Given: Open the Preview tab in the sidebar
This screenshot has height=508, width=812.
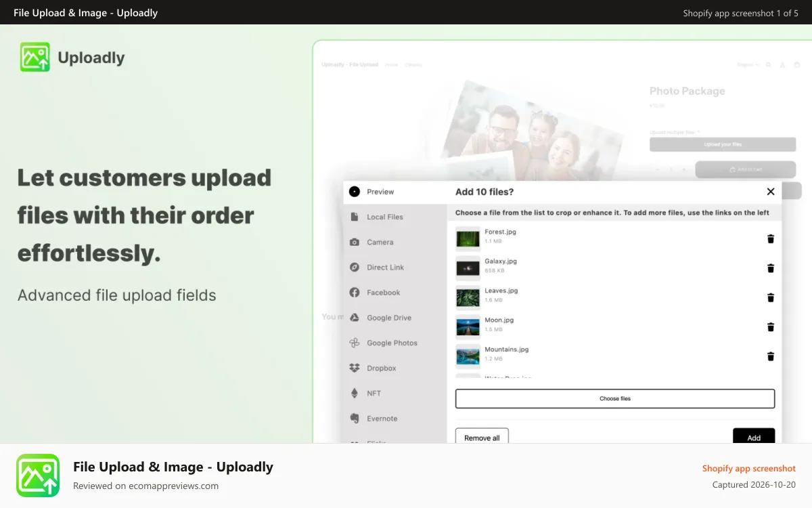Looking at the screenshot, I should click(395, 192).
